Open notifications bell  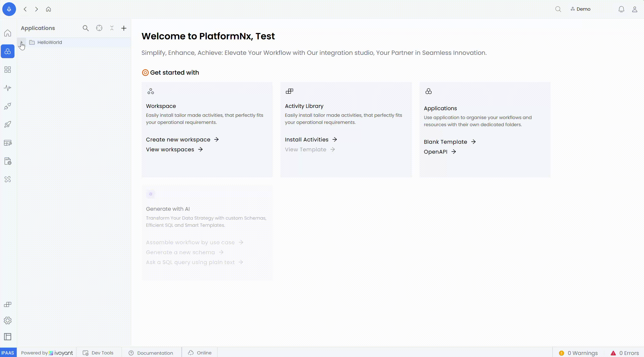point(621,9)
